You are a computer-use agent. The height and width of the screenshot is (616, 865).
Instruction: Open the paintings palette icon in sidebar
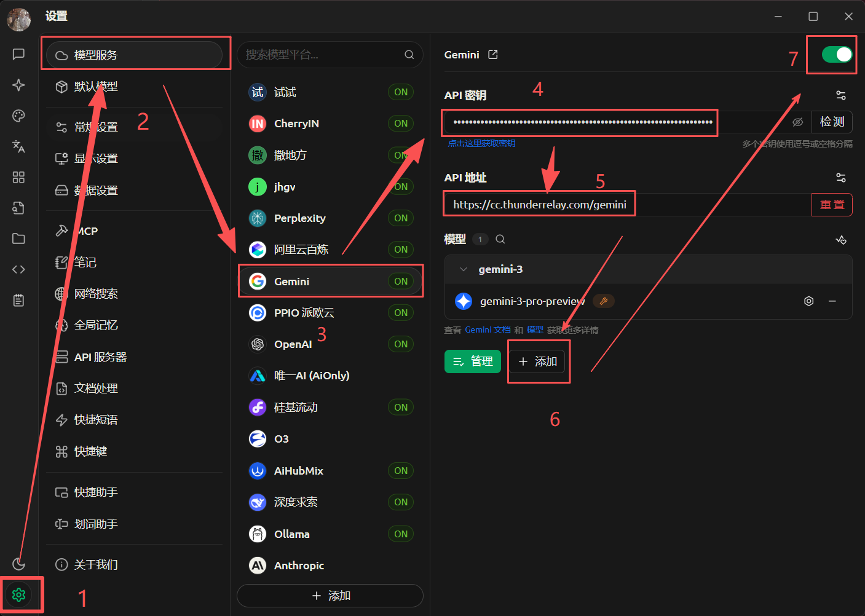(x=18, y=116)
